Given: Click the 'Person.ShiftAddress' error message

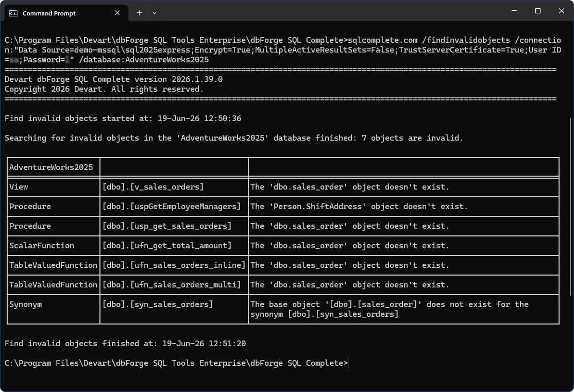Looking at the screenshot, I should 359,207.
